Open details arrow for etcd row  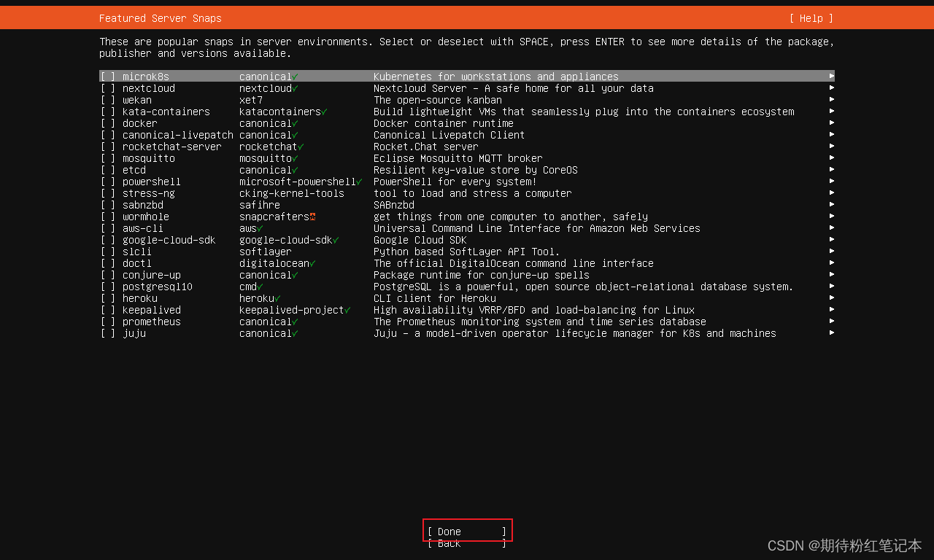pos(832,169)
